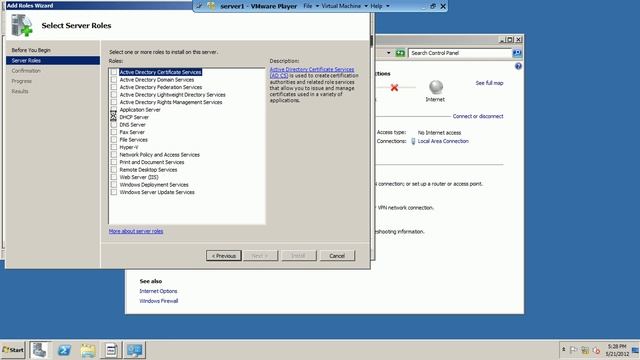The image size is (640, 360).
Task: Click Connect or disconnect link
Action: [x=478, y=116]
